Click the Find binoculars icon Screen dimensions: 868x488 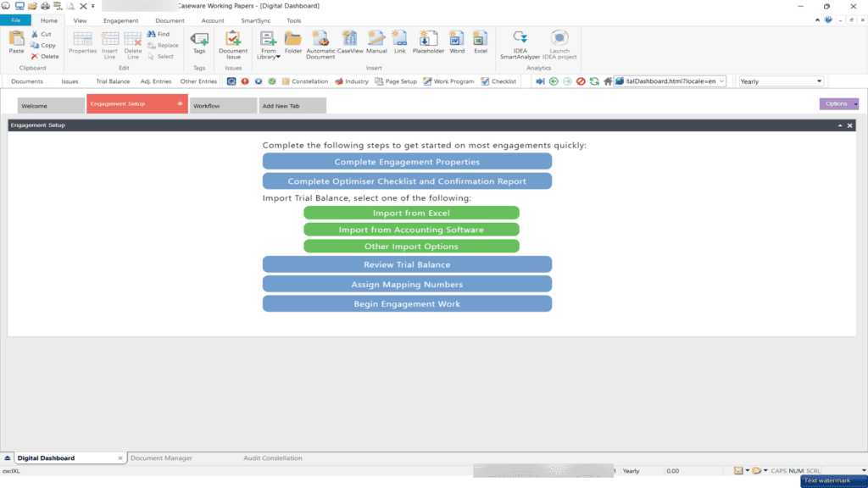pyautogui.click(x=151, y=34)
